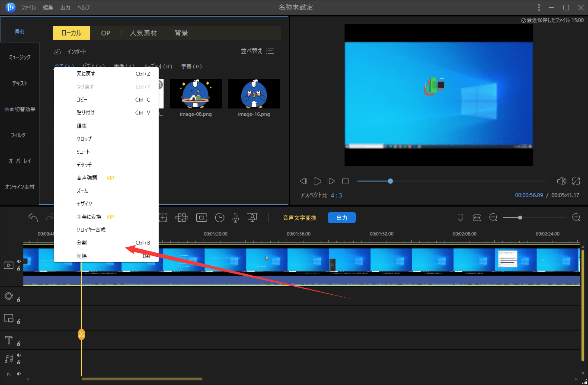Stop the preview playback
This screenshot has width=588, height=385.
[345, 181]
